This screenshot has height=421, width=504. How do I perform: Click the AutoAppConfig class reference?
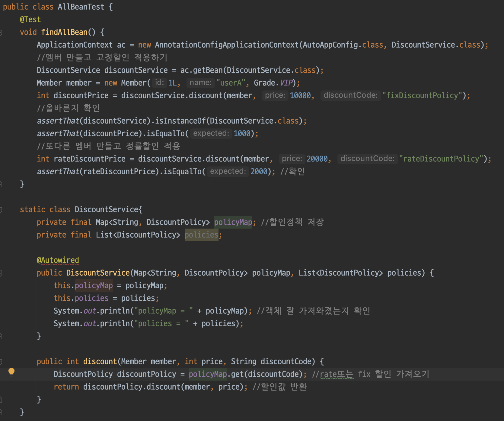click(x=330, y=45)
